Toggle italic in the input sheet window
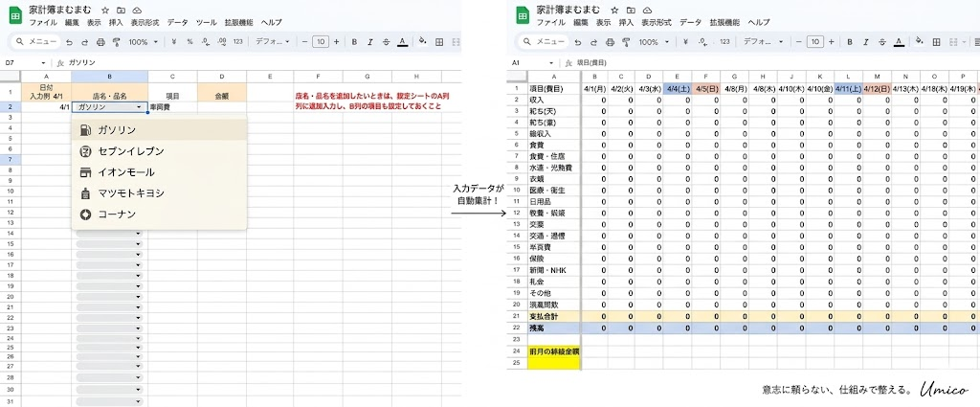Viewport: 980px width, 407px height. pyautogui.click(x=370, y=42)
